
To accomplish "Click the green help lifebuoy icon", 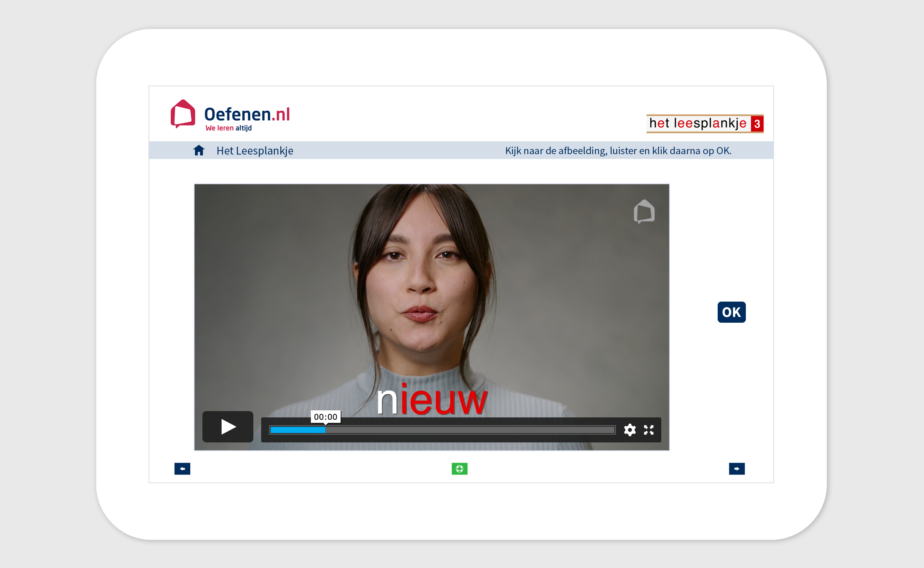I will tap(460, 469).
